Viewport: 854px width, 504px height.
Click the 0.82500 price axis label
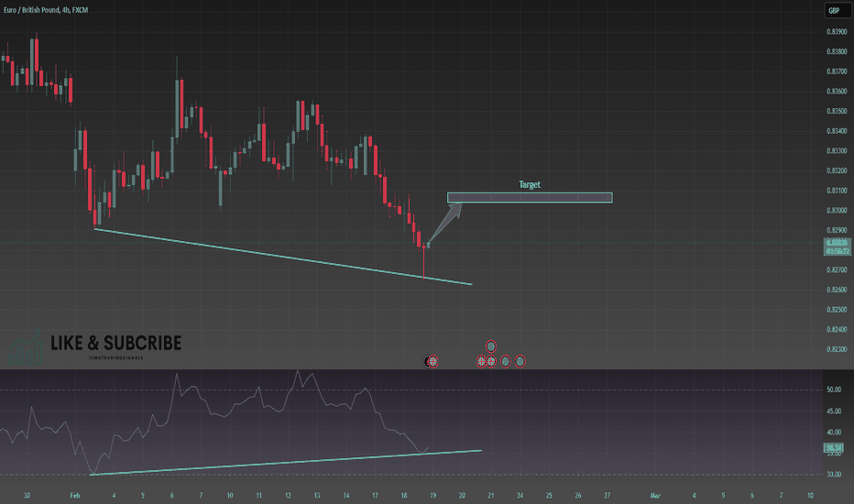837,310
